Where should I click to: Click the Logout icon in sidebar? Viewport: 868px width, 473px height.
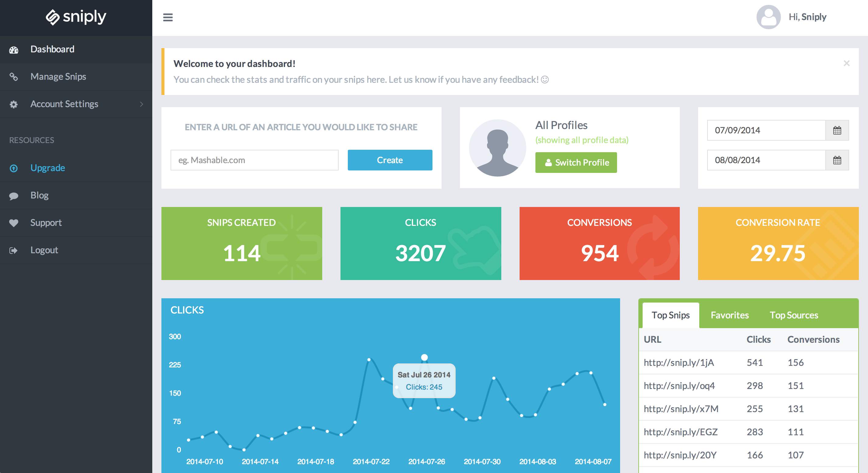click(x=14, y=250)
